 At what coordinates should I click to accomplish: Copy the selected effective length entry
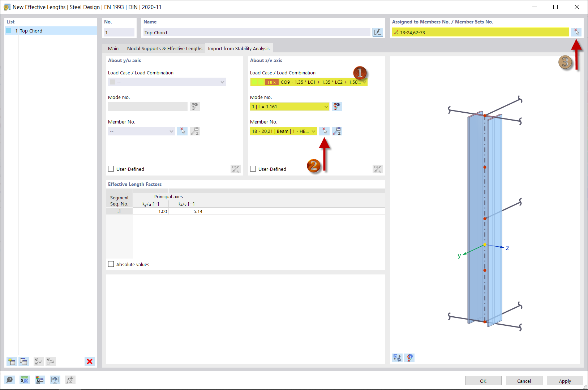pyautogui.click(x=23, y=361)
